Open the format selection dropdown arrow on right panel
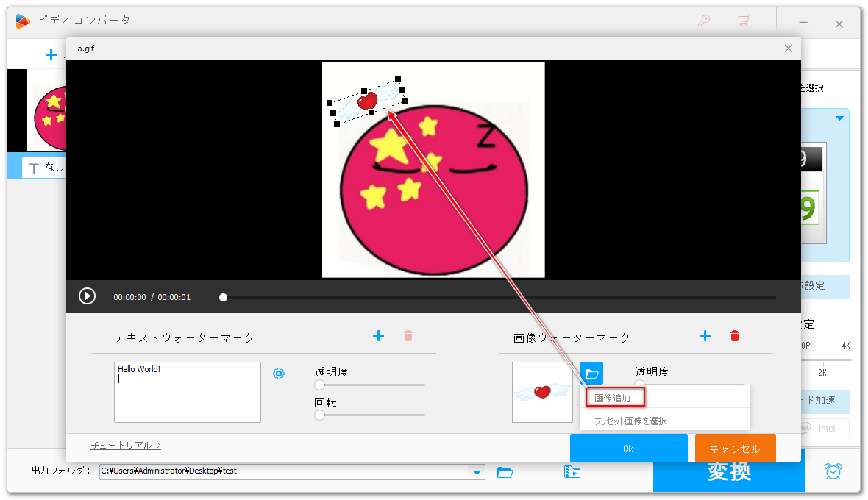Screen dimensions: 868x500 [x=839, y=118]
